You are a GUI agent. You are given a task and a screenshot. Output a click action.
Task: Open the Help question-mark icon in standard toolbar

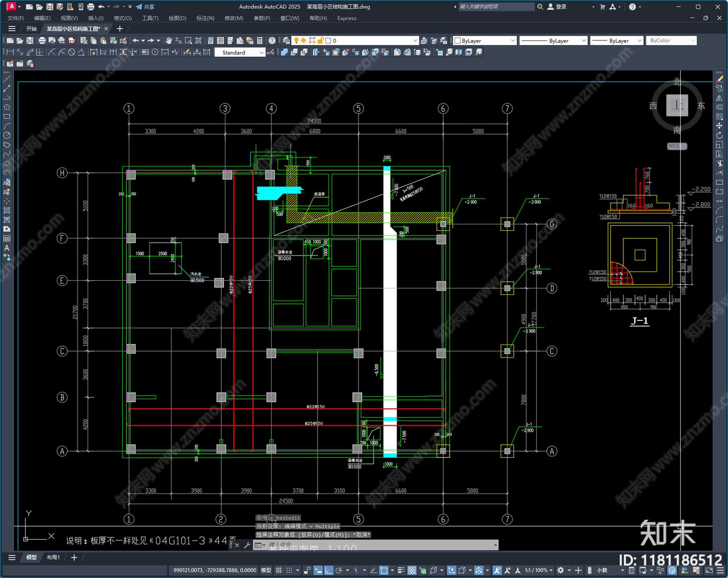click(272, 41)
